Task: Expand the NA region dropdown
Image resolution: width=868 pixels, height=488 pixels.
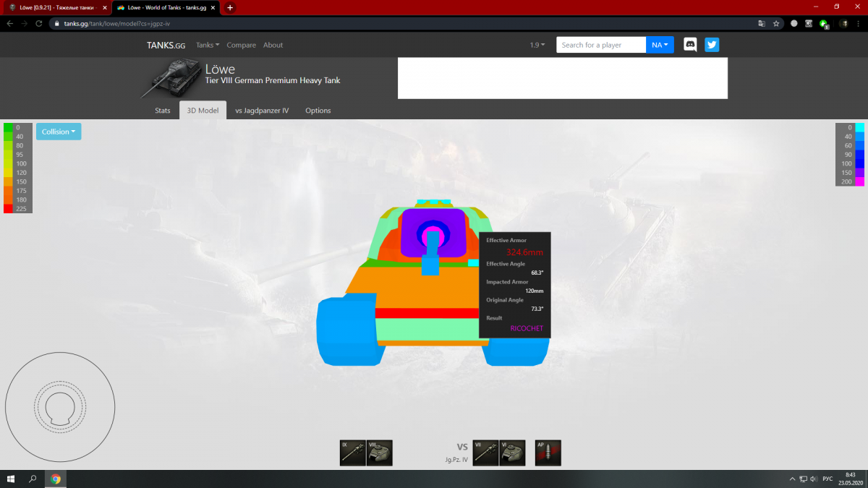Action: 660,45
